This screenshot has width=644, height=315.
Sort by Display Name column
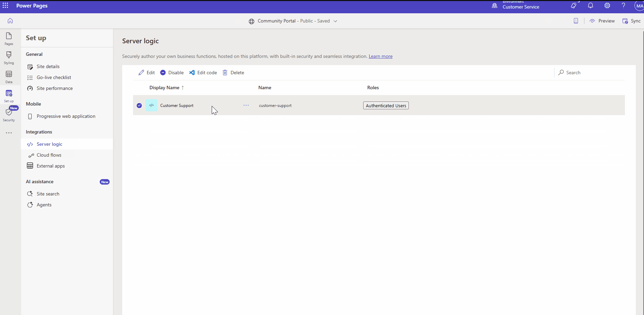pyautogui.click(x=167, y=88)
